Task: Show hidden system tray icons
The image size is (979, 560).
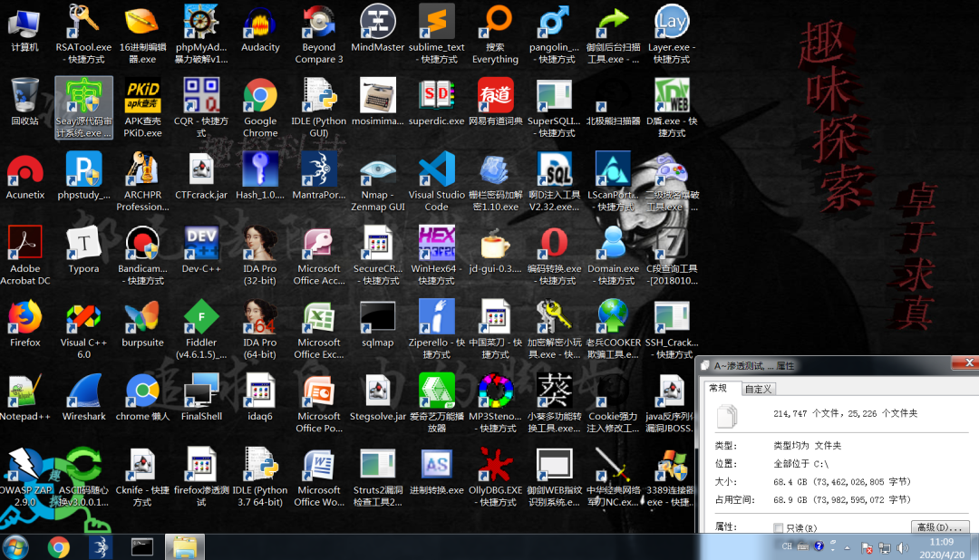Action: pos(848,547)
